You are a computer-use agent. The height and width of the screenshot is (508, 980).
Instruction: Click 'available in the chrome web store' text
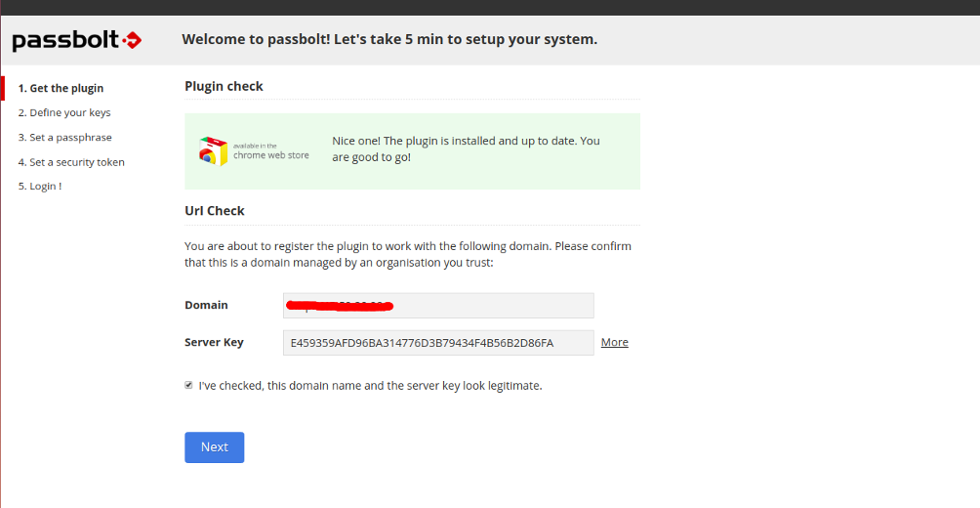[x=271, y=151]
